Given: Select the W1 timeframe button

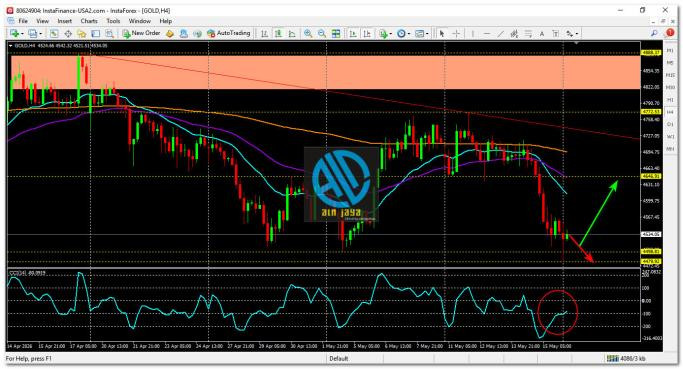Looking at the screenshot, I should coord(670,136).
